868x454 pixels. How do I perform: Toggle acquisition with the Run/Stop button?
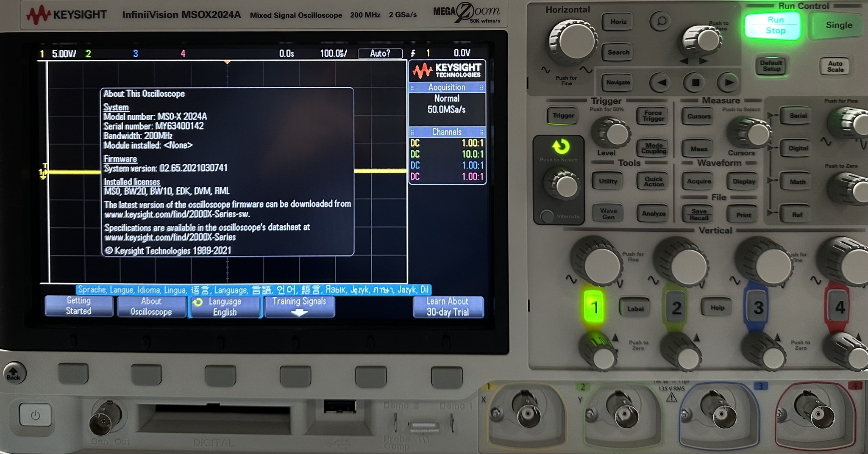tap(772, 25)
